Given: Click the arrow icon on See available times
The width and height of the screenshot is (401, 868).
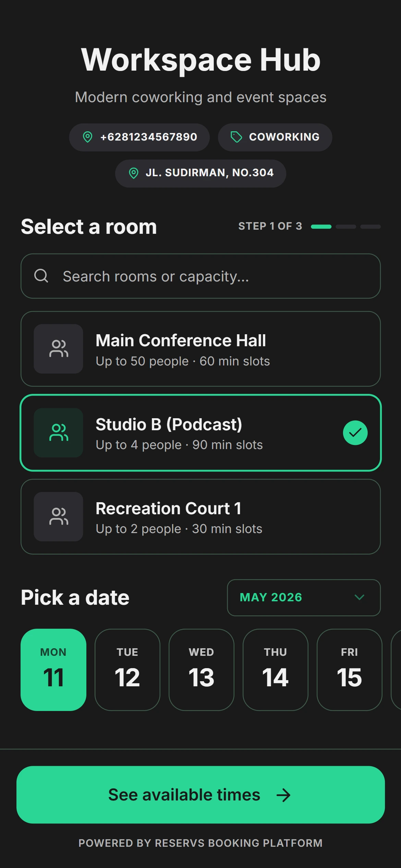Looking at the screenshot, I should click(283, 795).
